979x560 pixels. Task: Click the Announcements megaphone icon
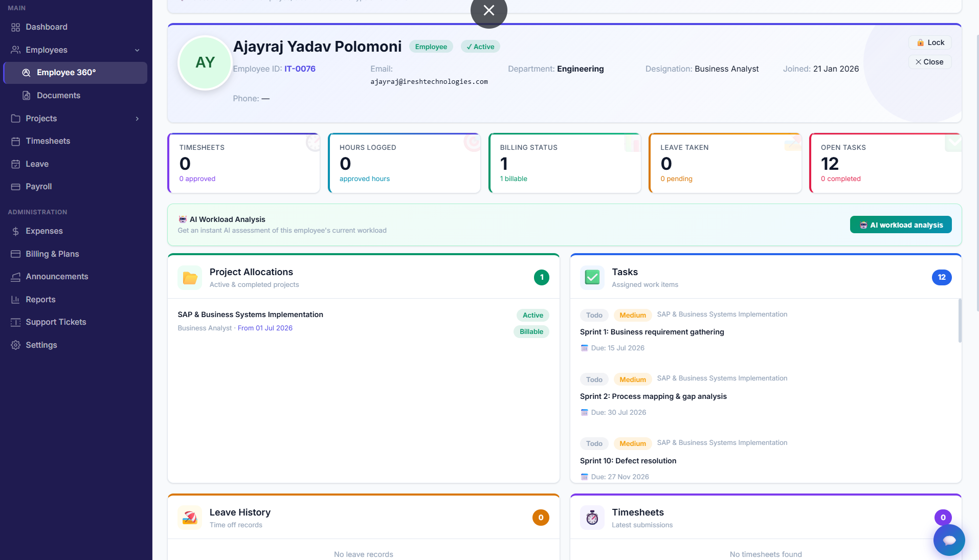click(15, 277)
